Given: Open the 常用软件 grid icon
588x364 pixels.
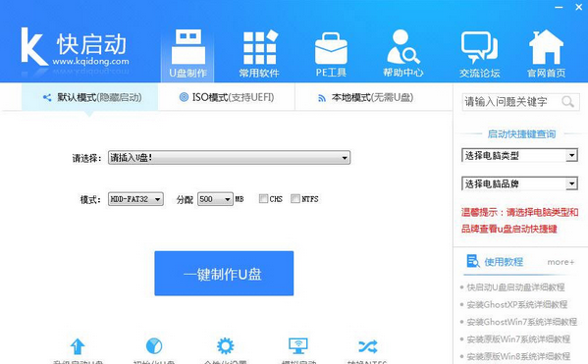Looking at the screenshot, I should 261,47.
